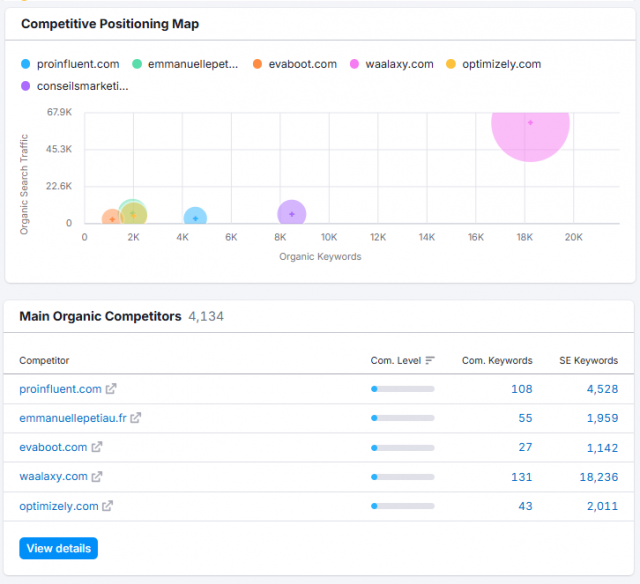Click emmanuellepetiau.fr competition level bar

(402, 418)
